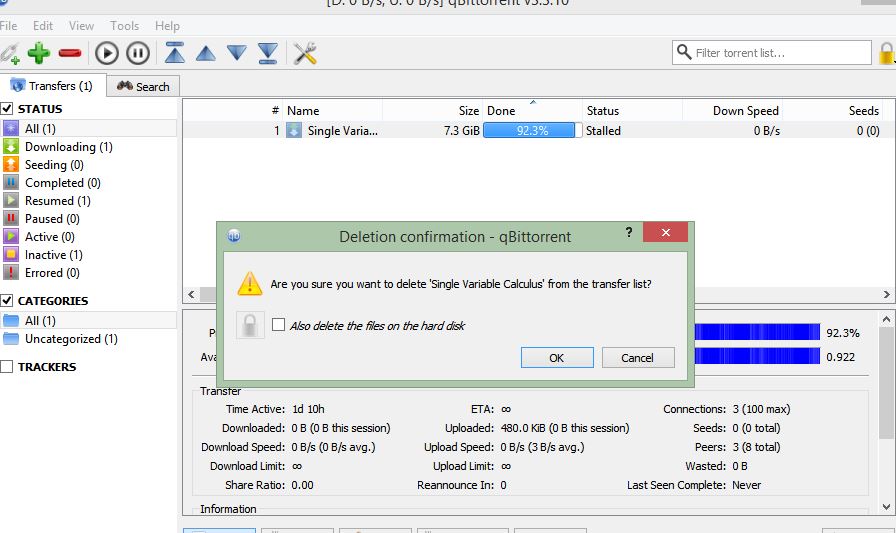This screenshot has width=896, height=533.
Task: Click inside the Filter torrent list field
Action: pos(771,53)
